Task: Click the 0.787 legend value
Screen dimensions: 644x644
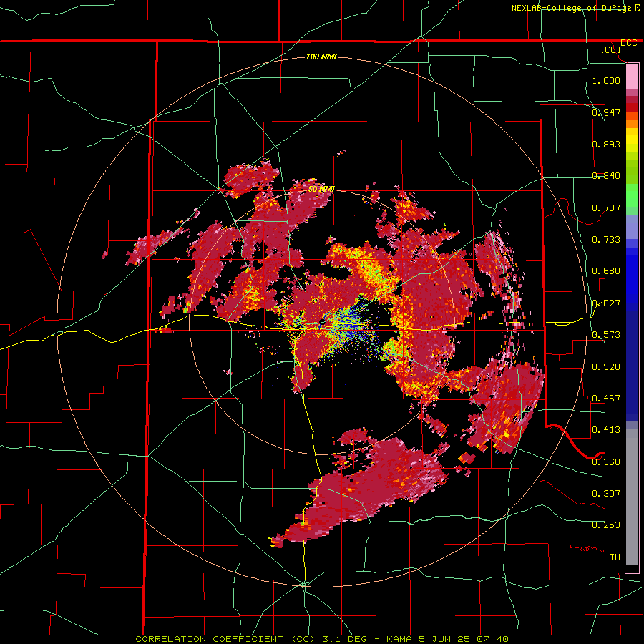Action: pos(606,208)
